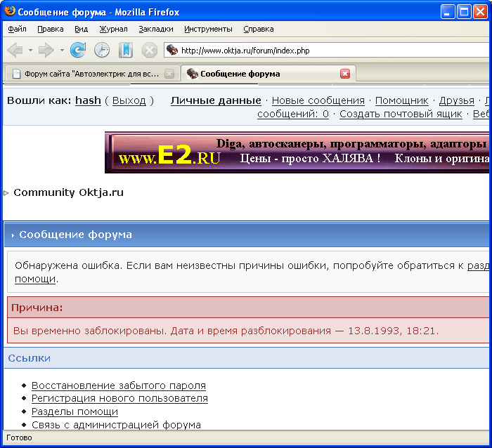Click the E2.RU advertisement banner
The image size is (492, 448).
click(297, 152)
